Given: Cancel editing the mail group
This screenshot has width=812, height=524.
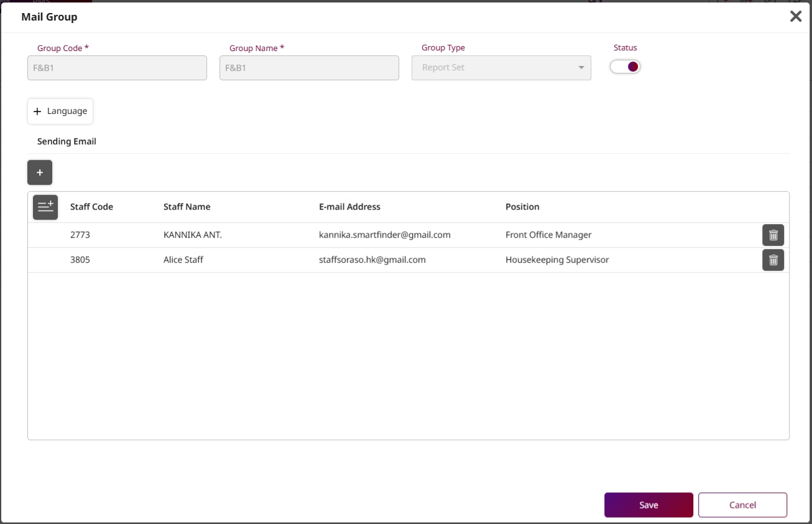Looking at the screenshot, I should (742, 505).
